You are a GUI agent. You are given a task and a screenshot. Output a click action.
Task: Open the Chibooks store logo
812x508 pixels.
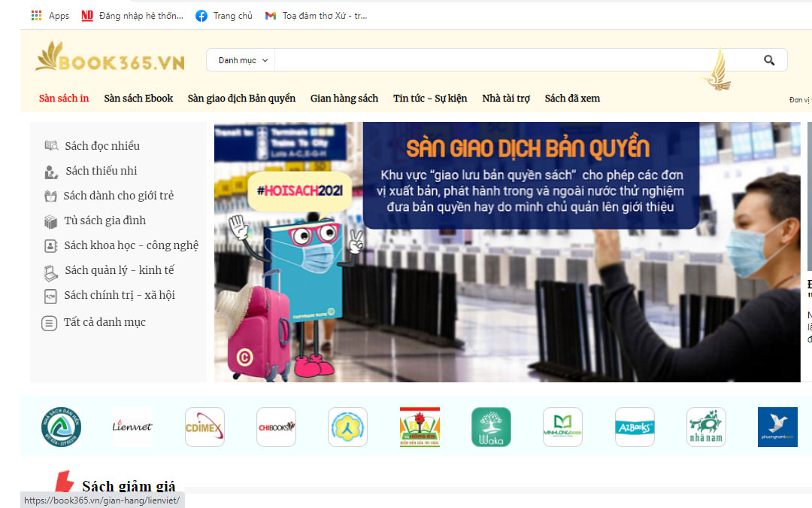[x=276, y=427]
